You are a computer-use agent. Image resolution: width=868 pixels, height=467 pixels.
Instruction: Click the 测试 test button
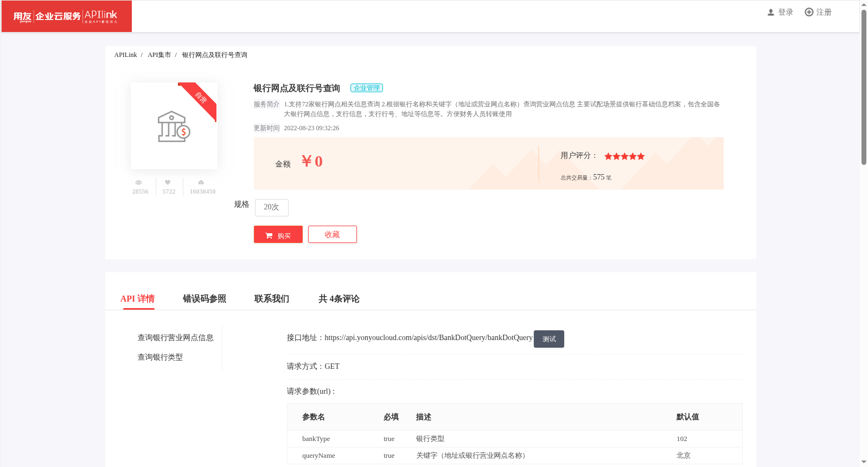click(549, 339)
